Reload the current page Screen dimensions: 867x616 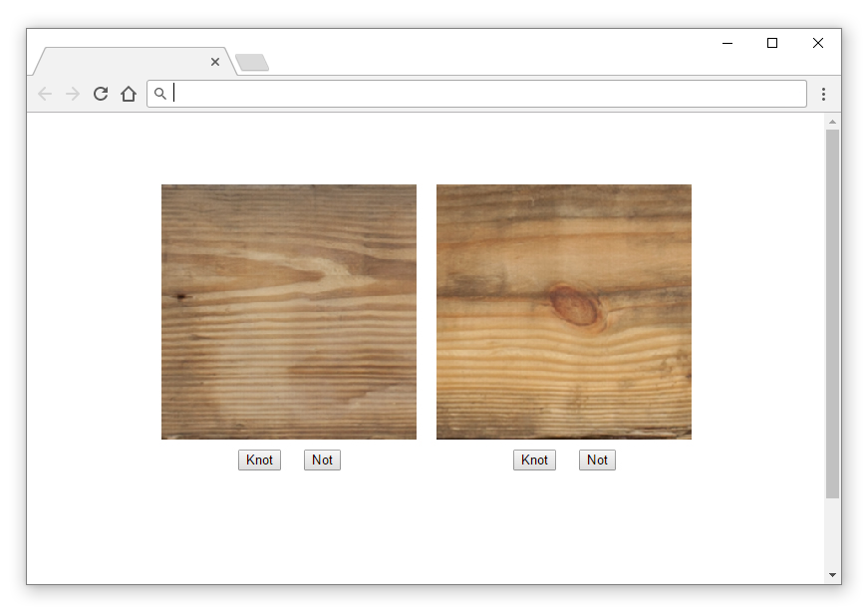(101, 94)
